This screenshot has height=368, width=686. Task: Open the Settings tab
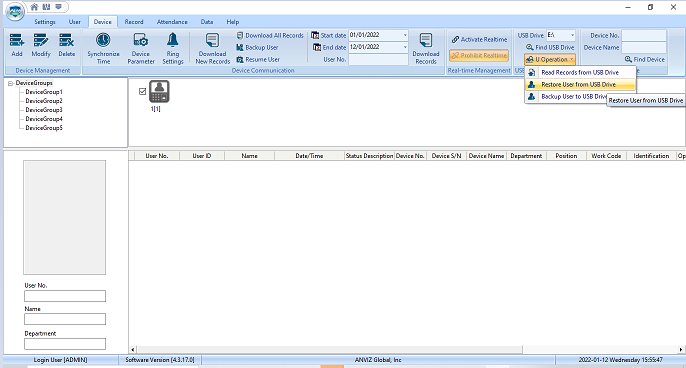(x=45, y=22)
